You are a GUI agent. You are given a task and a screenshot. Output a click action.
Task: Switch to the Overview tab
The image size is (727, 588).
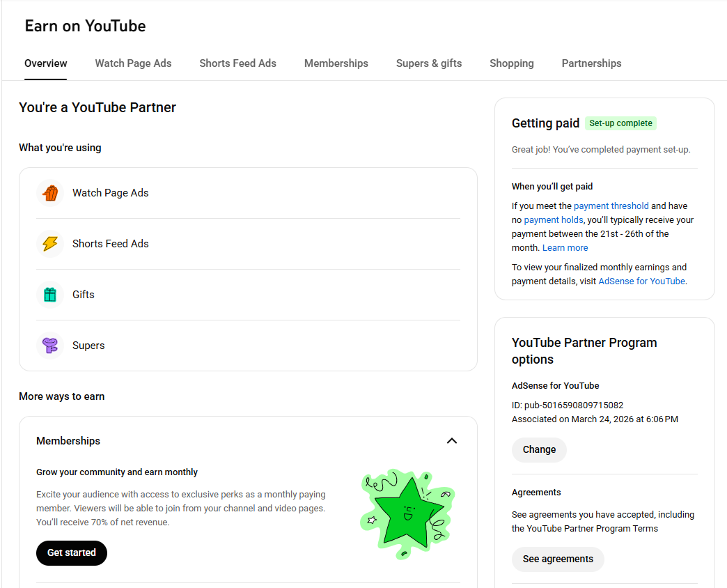click(45, 63)
